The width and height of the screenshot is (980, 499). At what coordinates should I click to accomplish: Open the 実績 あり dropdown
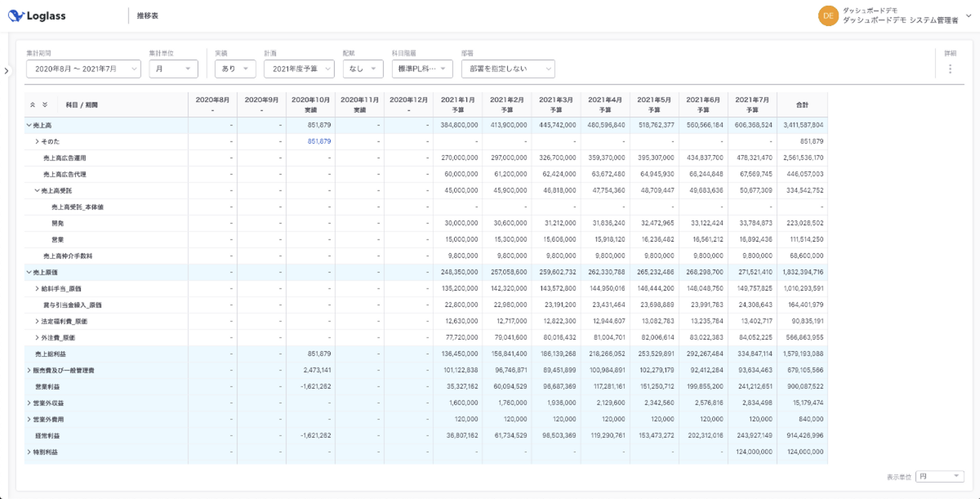point(235,69)
